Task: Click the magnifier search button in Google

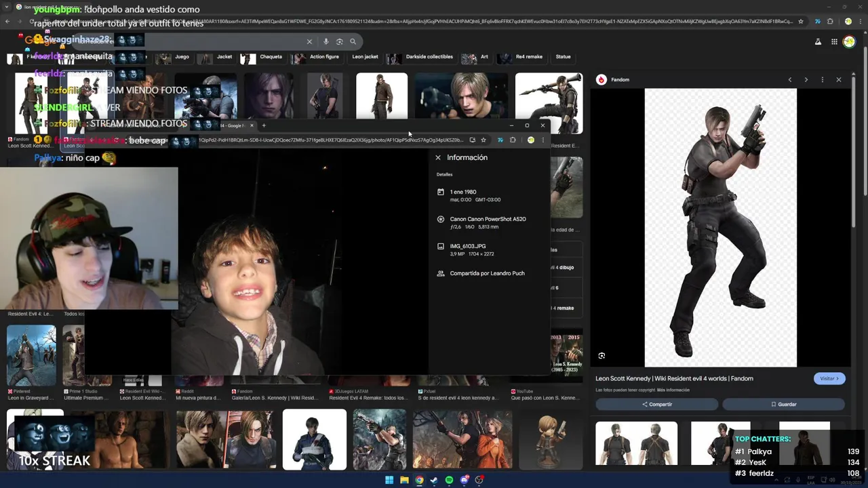Action: click(x=353, y=41)
